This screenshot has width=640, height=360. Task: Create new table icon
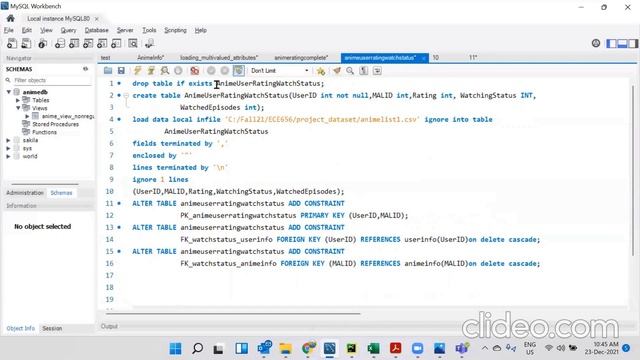pyautogui.click(x=74, y=43)
